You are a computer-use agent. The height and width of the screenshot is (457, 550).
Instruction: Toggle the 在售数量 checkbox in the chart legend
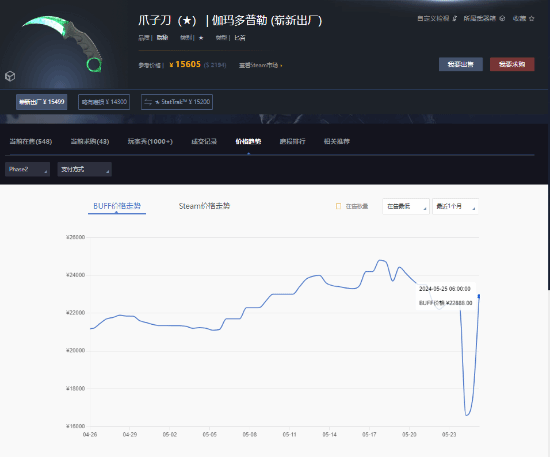[338, 206]
